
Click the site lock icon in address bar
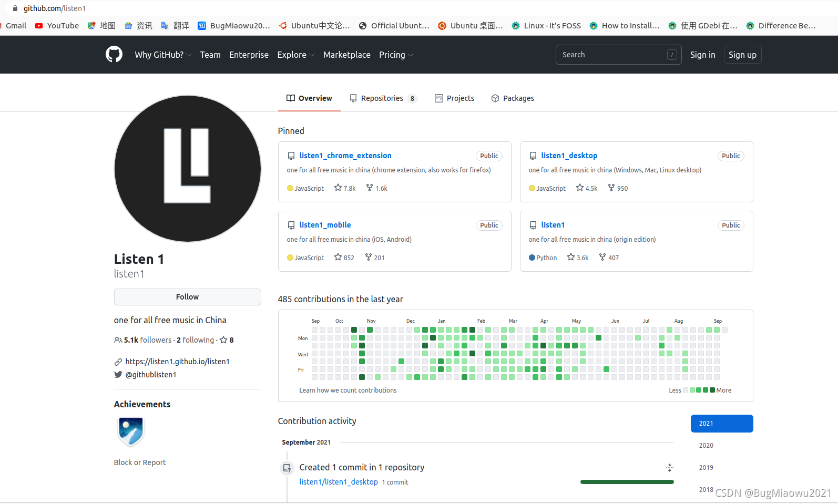(15, 8)
